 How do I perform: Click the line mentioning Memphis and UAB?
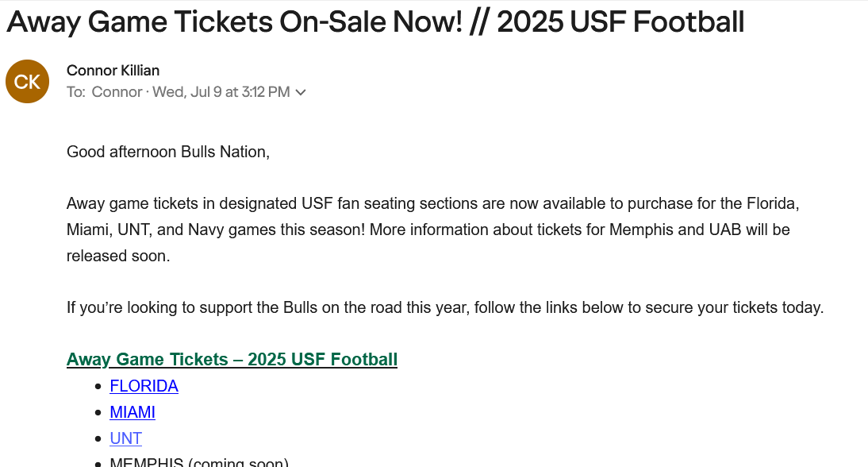pyautogui.click(x=428, y=230)
